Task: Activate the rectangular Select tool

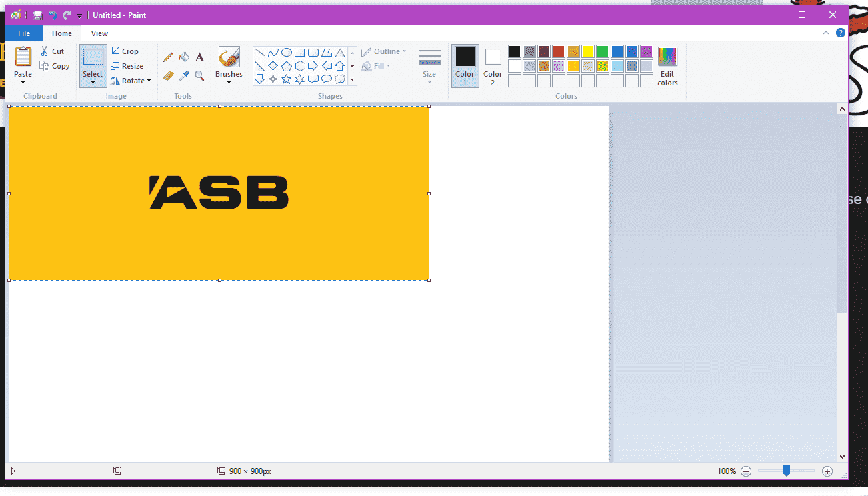Action: tap(93, 57)
